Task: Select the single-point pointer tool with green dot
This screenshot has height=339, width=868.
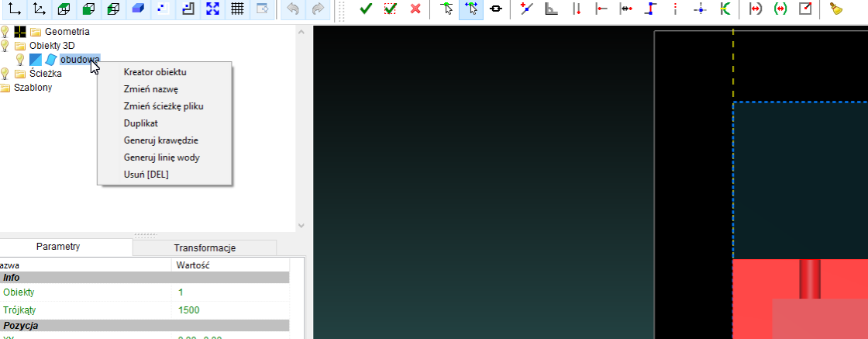Action: pos(447,9)
